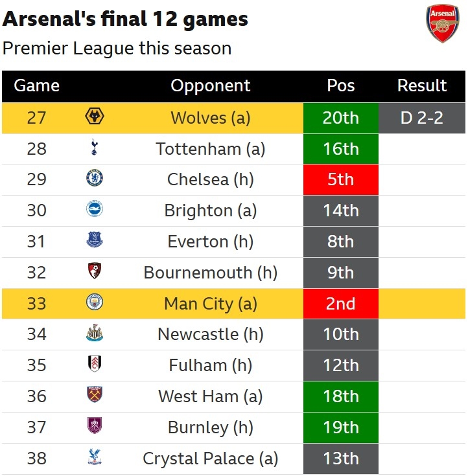Click the Fulham (h) opponent text
Viewport: 468px width, 476px height.
[210, 365]
